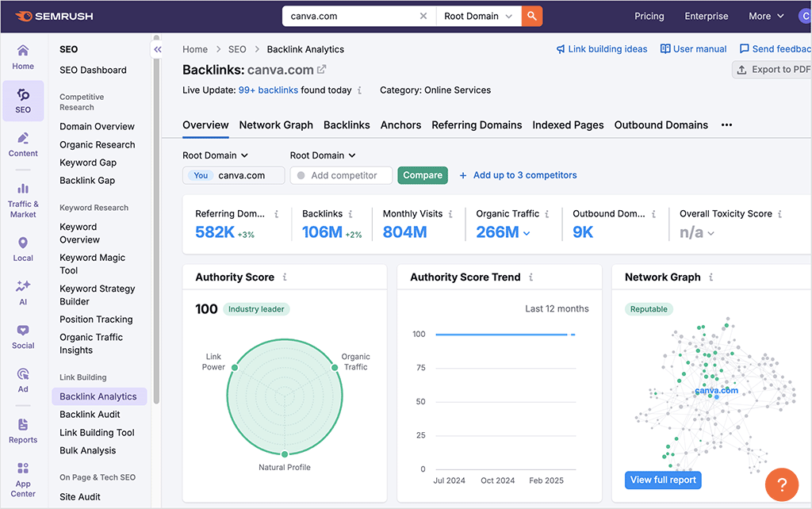Open the AI section icon
Image resolution: width=812 pixels, height=509 pixels.
[23, 293]
